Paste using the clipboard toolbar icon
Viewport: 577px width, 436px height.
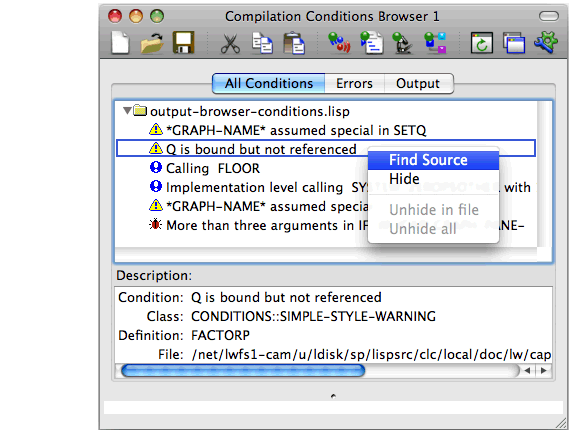click(294, 43)
